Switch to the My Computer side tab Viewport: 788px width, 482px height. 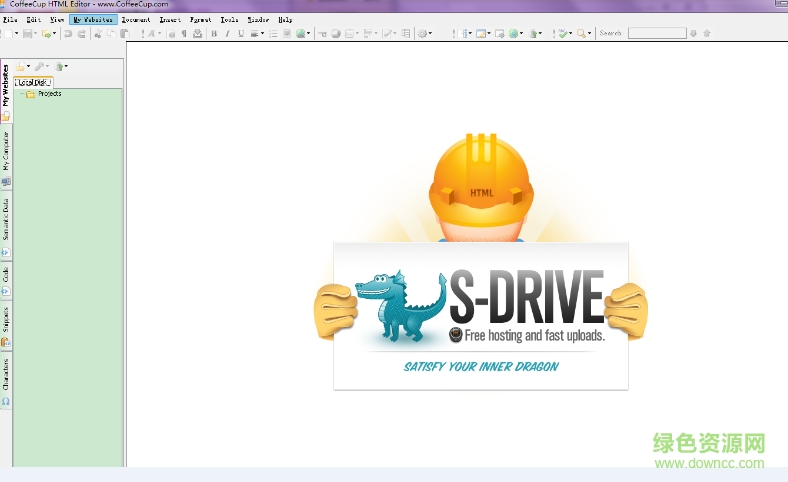click(5, 151)
